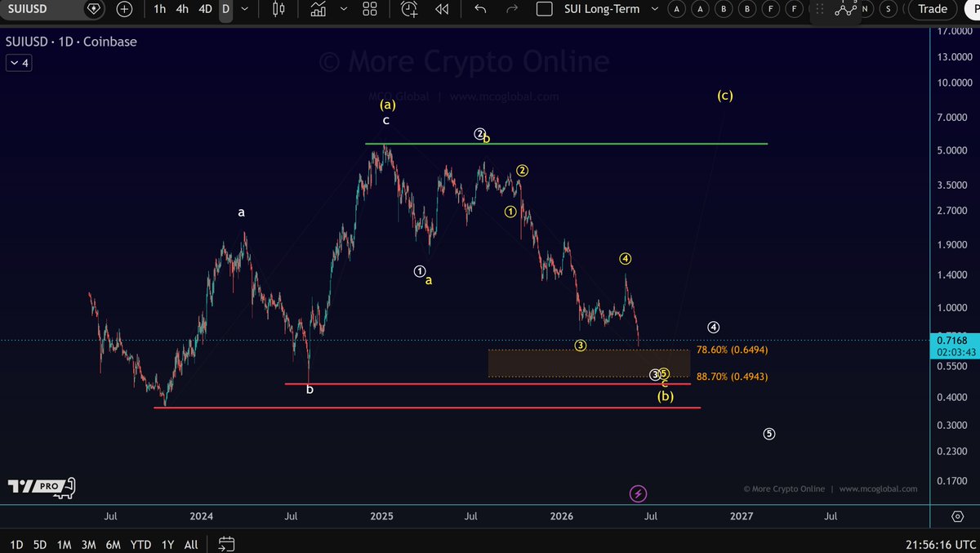This screenshot has width=980, height=553.
Task: Expand the time interval dropdown arrow
Action: (x=244, y=9)
